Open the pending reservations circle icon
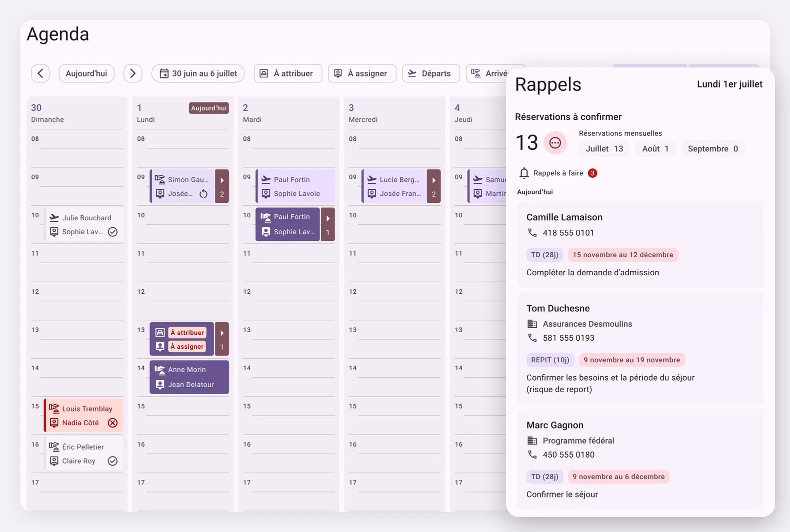790x532 pixels. coord(555,143)
